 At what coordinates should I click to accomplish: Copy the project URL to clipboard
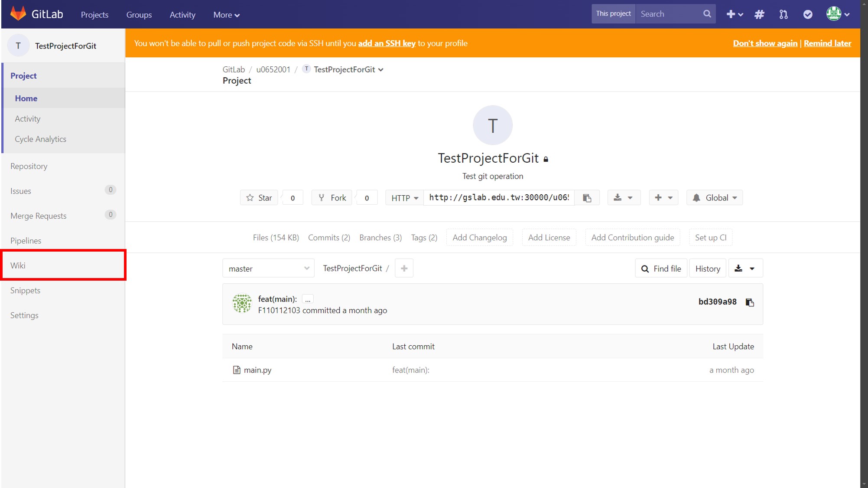(587, 198)
